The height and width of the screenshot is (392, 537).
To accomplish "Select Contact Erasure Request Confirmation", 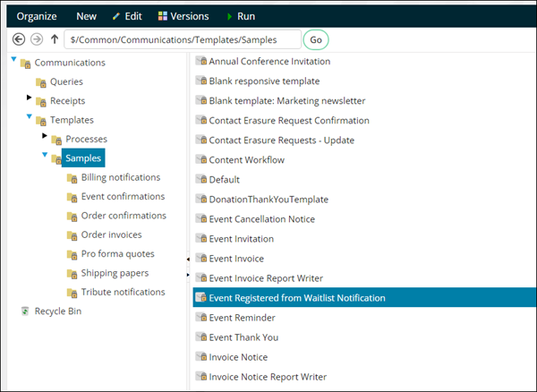I will click(x=289, y=121).
